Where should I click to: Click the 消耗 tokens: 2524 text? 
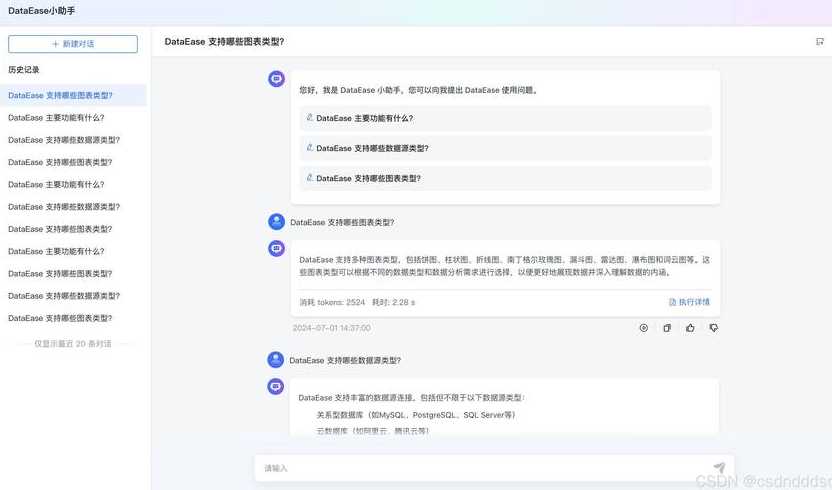332,302
